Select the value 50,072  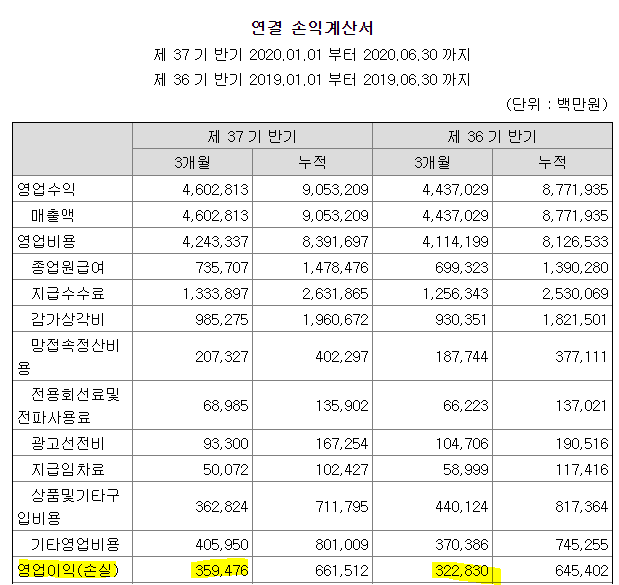pos(226,470)
